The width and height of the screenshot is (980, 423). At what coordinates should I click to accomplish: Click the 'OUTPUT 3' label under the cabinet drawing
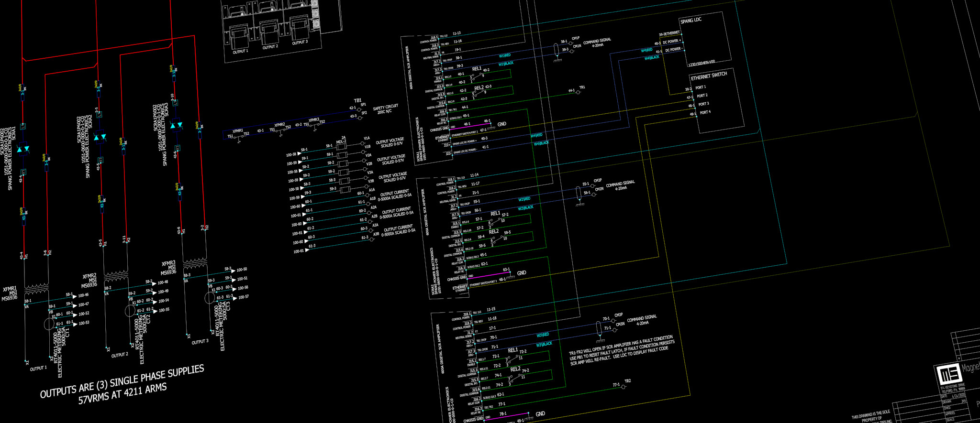[x=300, y=42]
